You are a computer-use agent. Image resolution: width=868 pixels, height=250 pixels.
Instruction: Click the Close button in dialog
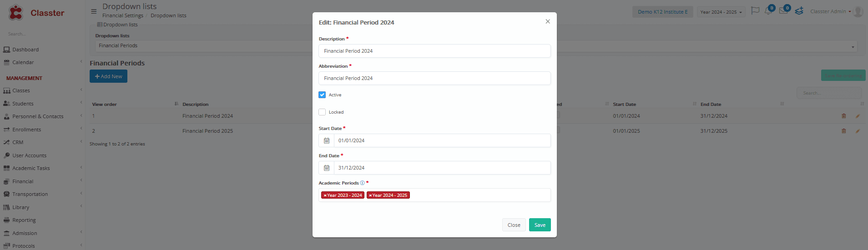click(514, 225)
